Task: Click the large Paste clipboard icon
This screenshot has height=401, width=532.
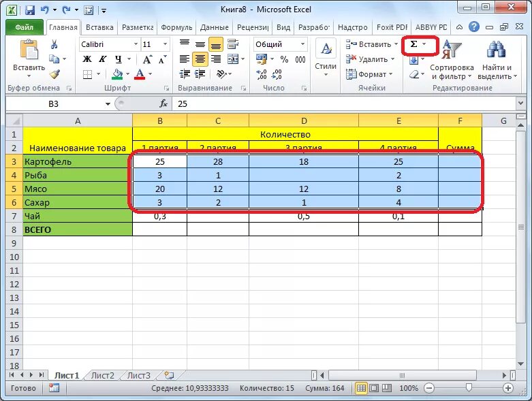Action: pos(29,50)
